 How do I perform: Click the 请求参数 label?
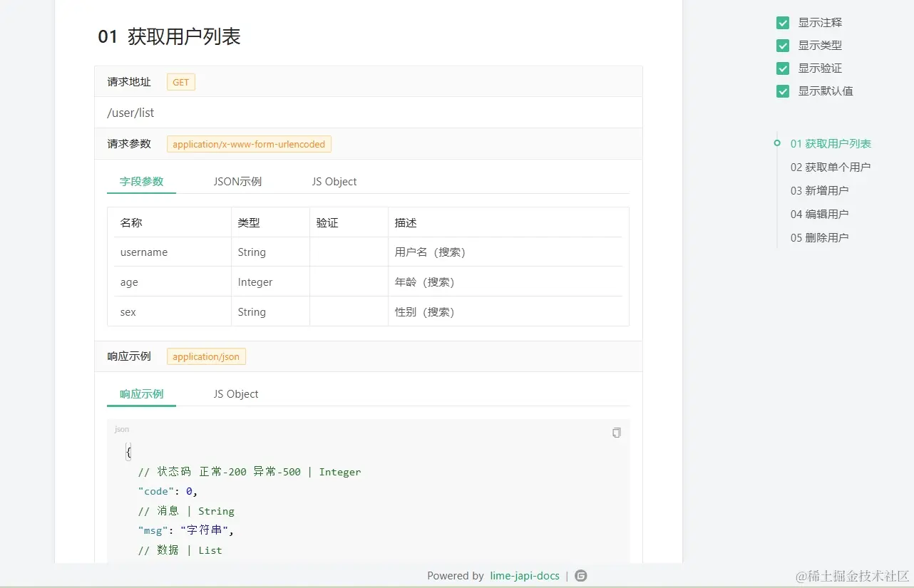pyautogui.click(x=129, y=144)
